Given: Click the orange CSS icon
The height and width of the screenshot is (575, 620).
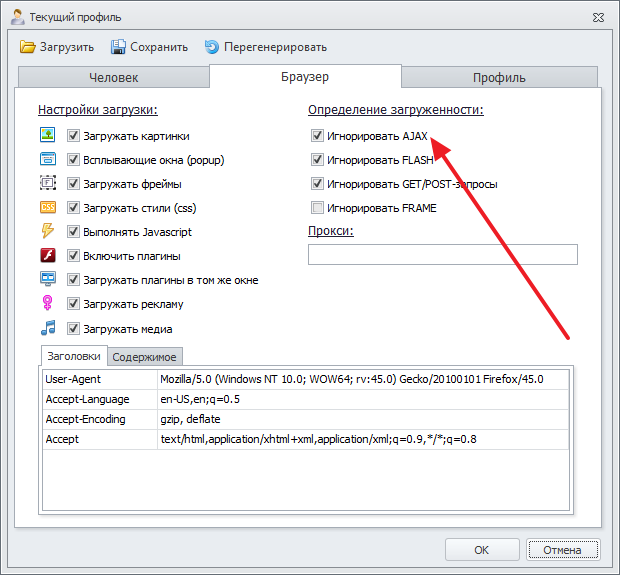Looking at the screenshot, I should click(48, 207).
